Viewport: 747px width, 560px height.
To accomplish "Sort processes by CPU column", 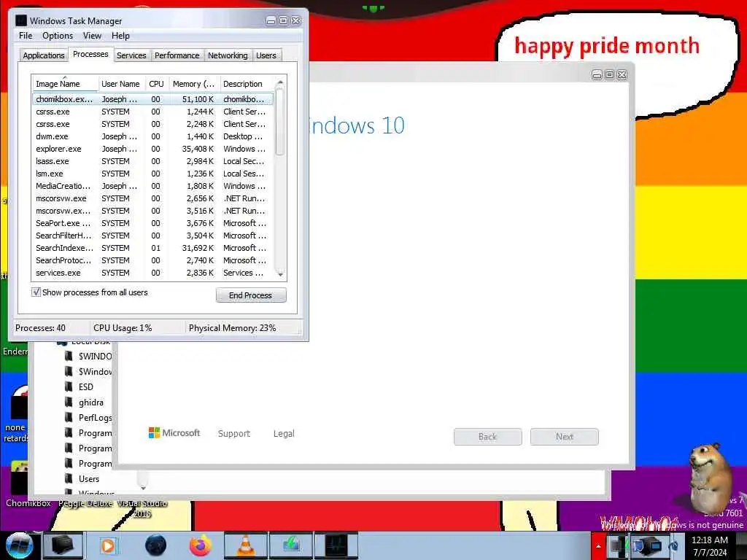I will [156, 84].
